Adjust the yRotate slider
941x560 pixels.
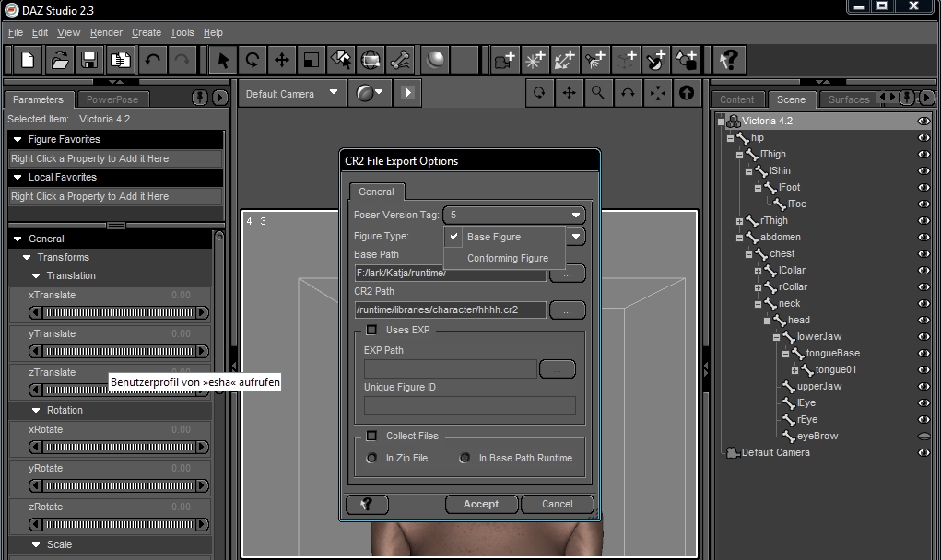[x=119, y=485]
